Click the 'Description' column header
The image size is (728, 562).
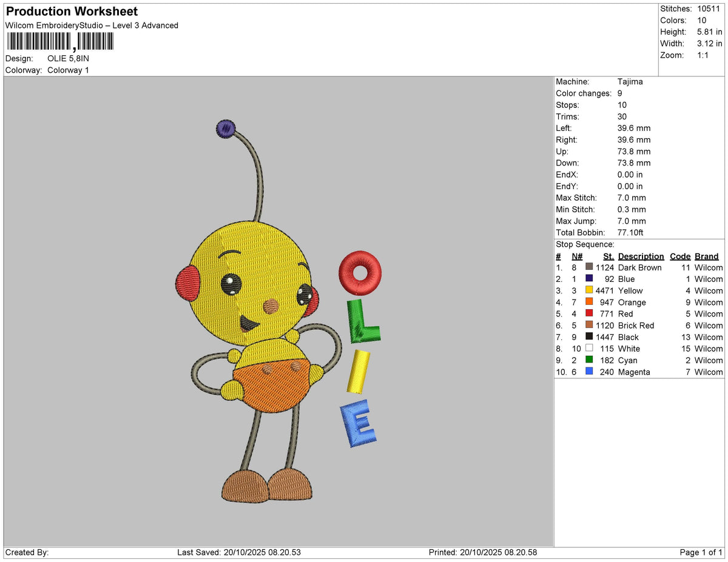tap(641, 256)
